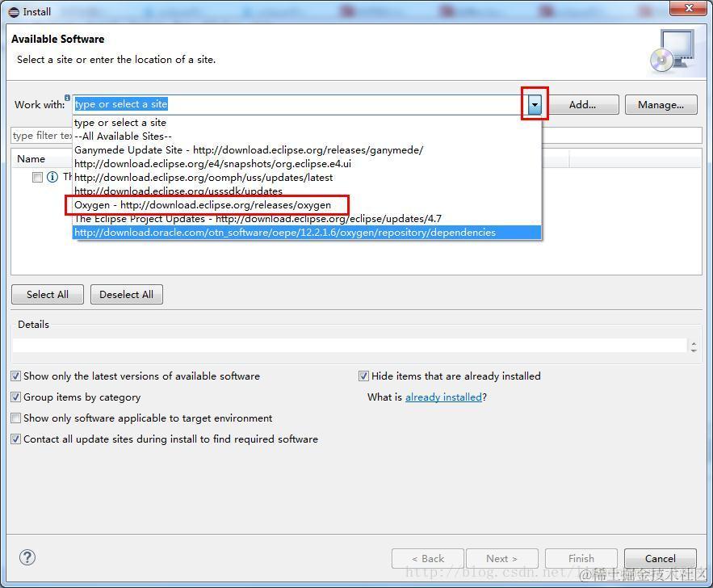Click the Work with site text field

300,104
